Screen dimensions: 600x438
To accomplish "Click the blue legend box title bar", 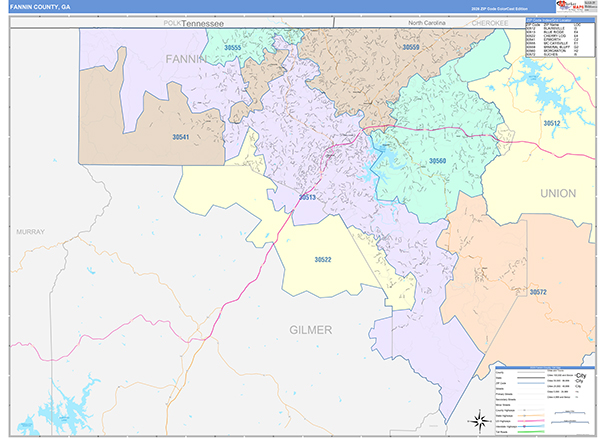I will 545,368.
